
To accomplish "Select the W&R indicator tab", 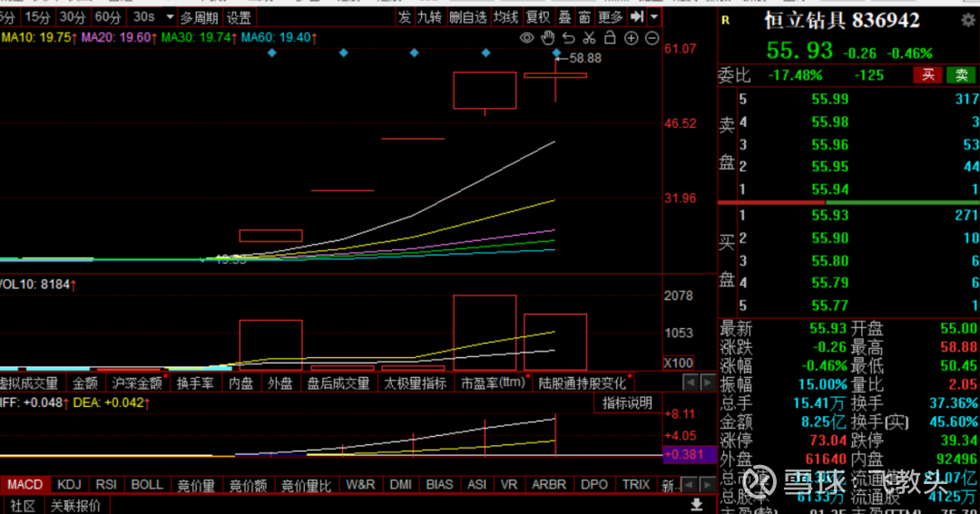I will (360, 485).
